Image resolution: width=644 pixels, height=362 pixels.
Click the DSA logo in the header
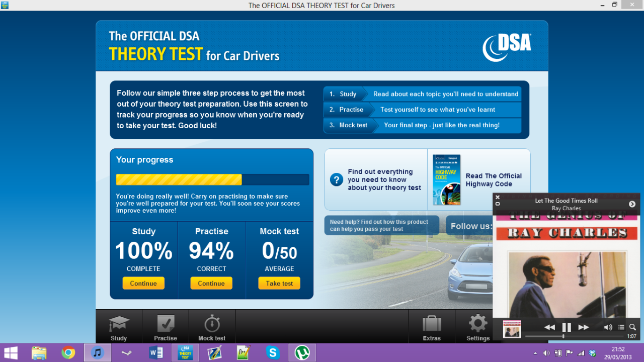click(507, 47)
